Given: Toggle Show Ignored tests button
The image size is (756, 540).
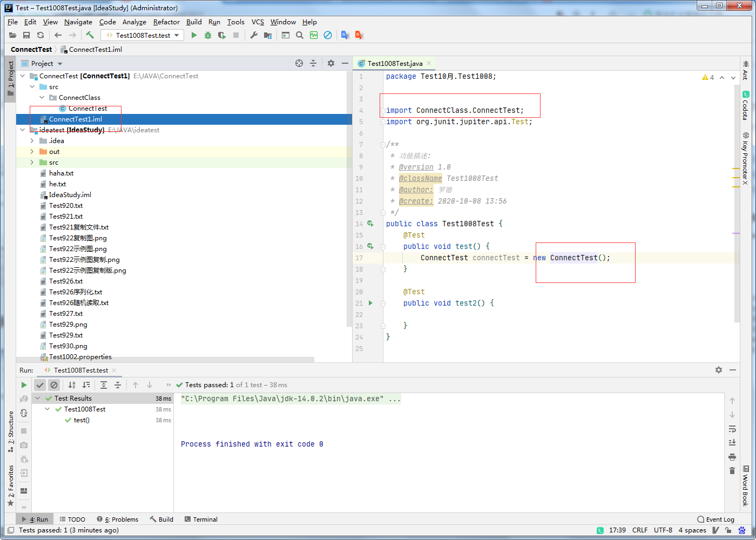Looking at the screenshot, I should pos(54,385).
